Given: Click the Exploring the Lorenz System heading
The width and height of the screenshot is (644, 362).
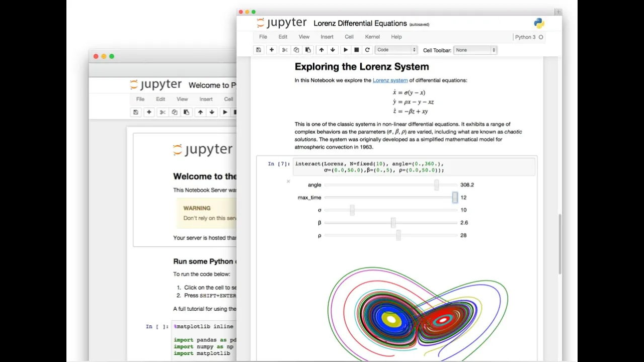Looking at the screenshot, I should click(x=362, y=67).
